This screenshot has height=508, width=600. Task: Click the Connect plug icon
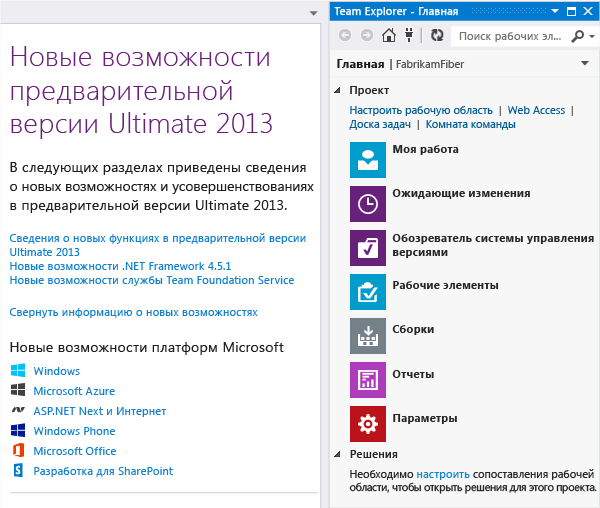[x=409, y=35]
